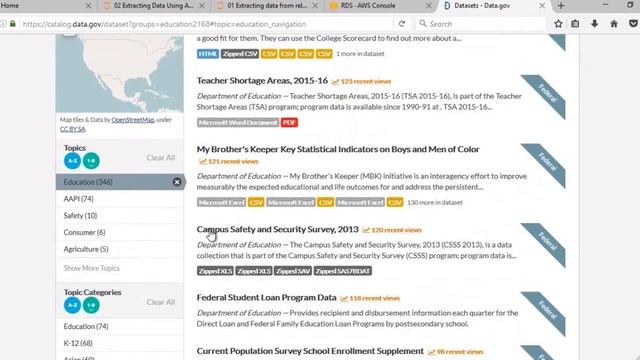Download the HTML resource of College Scorecard
The width and height of the screenshot is (640, 360).
(x=208, y=54)
